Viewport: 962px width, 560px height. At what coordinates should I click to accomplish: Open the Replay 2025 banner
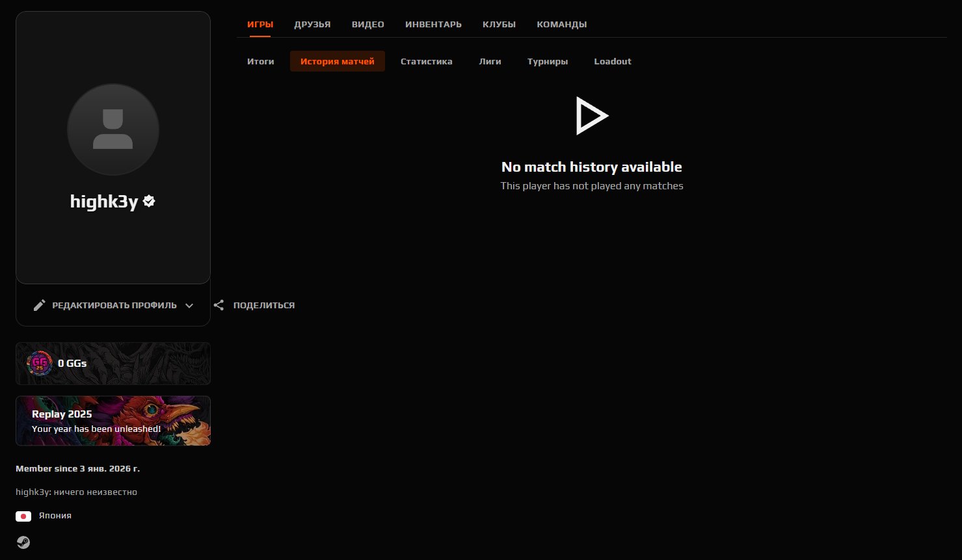click(x=113, y=421)
